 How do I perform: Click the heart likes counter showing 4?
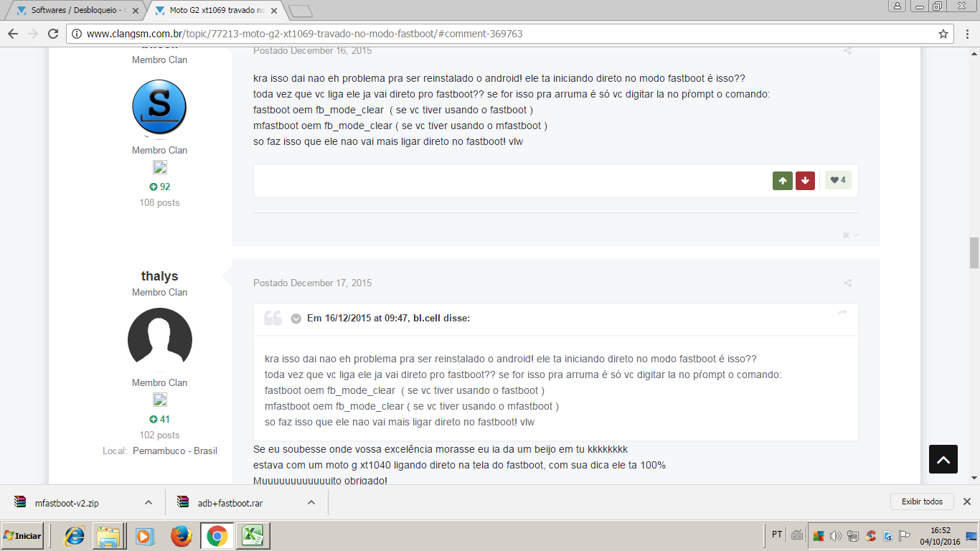(838, 180)
